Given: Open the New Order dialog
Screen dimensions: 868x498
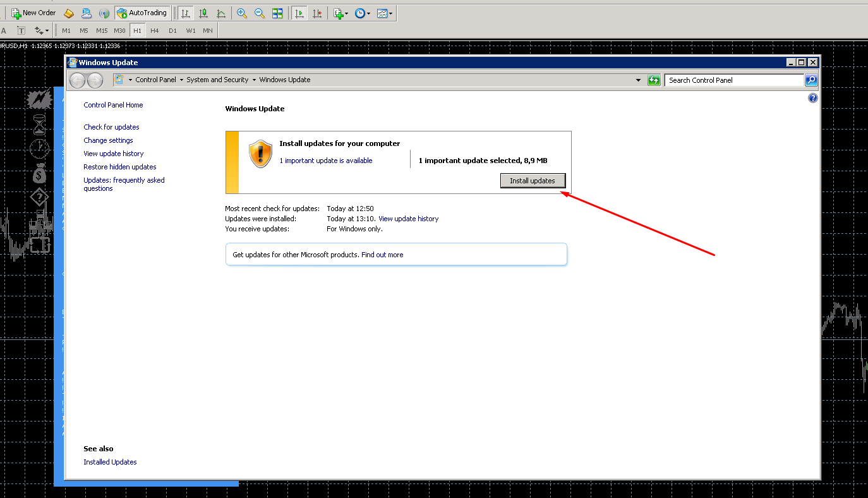Looking at the screenshot, I should tap(34, 13).
